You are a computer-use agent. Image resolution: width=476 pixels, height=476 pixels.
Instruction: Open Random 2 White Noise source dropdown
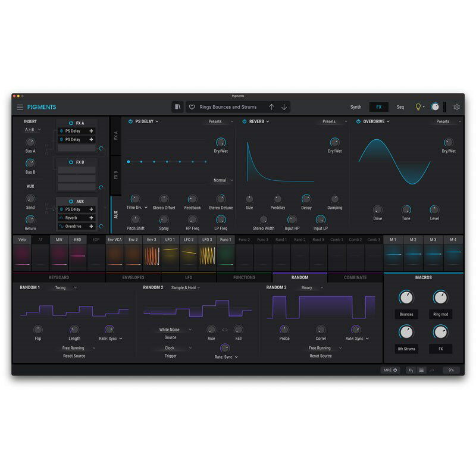[175, 330]
